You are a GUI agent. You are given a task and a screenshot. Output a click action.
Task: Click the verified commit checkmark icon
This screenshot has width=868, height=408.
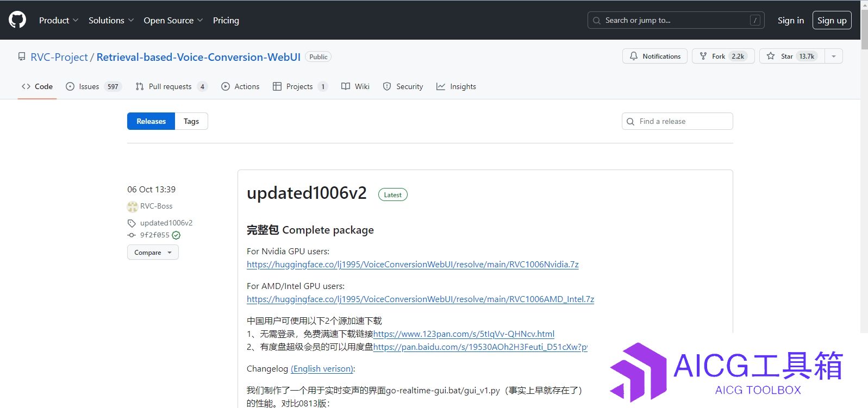[x=176, y=235]
